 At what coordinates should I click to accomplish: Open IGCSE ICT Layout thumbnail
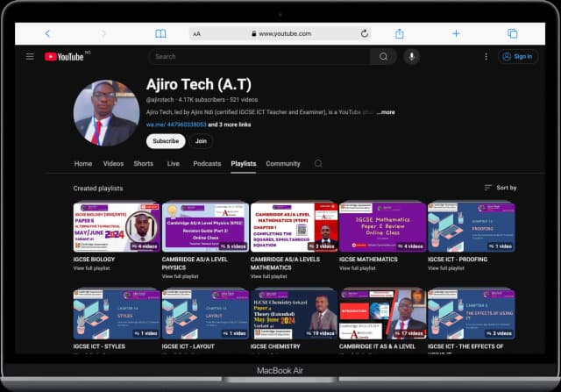tap(205, 314)
